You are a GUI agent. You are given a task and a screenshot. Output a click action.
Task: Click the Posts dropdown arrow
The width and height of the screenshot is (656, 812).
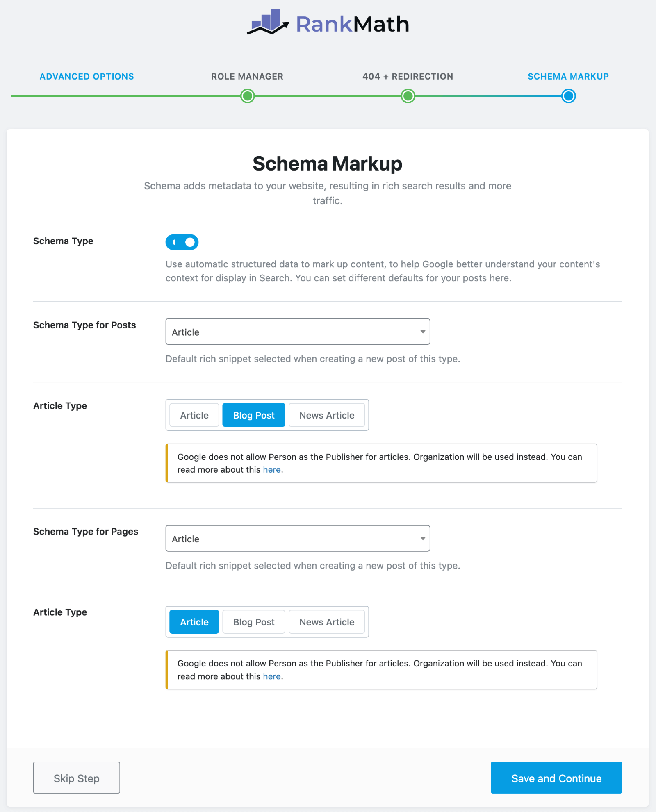coord(422,332)
